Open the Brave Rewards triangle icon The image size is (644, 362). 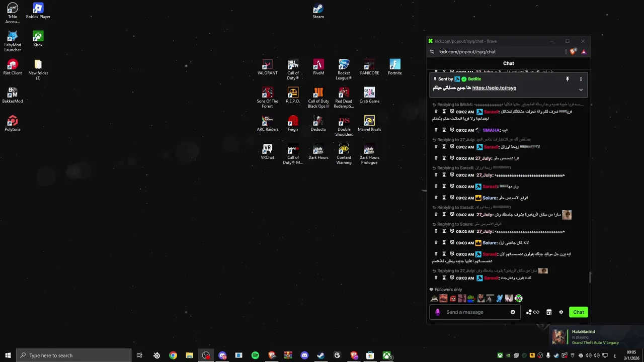pos(583,51)
